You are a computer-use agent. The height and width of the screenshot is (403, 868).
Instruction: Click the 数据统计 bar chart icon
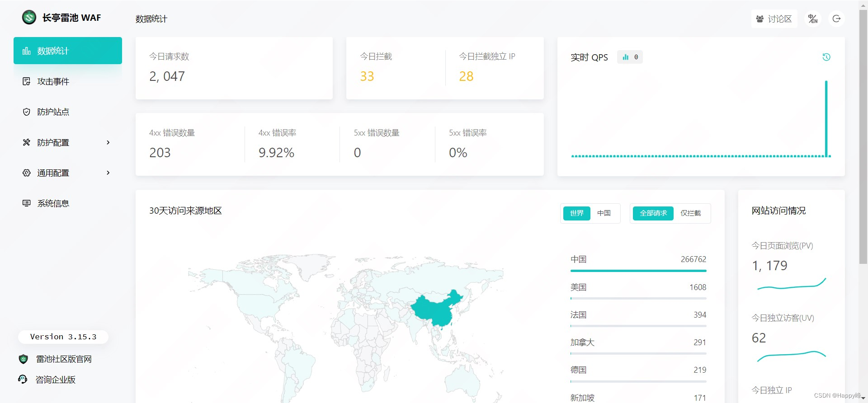point(27,51)
